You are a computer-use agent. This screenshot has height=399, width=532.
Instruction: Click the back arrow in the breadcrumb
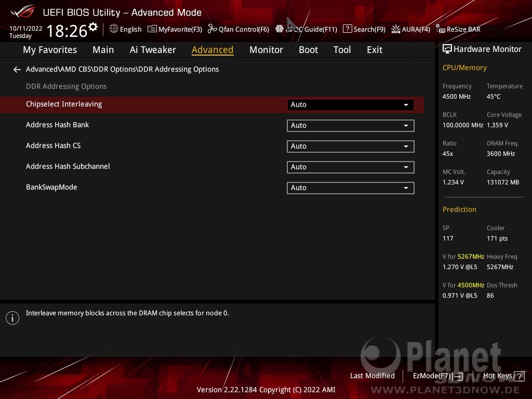pyautogui.click(x=17, y=70)
